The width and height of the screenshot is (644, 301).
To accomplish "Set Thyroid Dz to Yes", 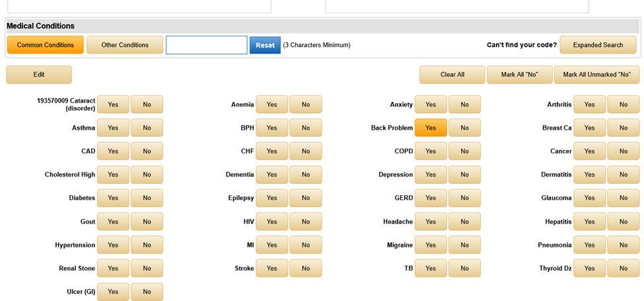I will [589, 269].
